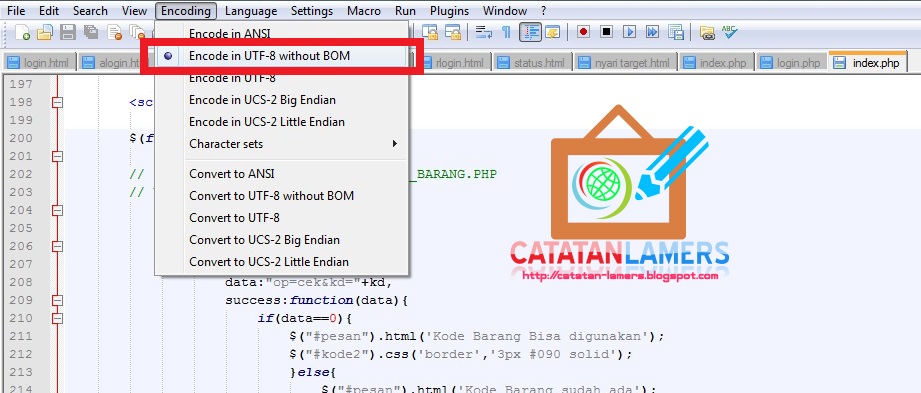Screen dimensions: 921x393
Task: Collapse the fold marker at line 209
Action: (57, 300)
